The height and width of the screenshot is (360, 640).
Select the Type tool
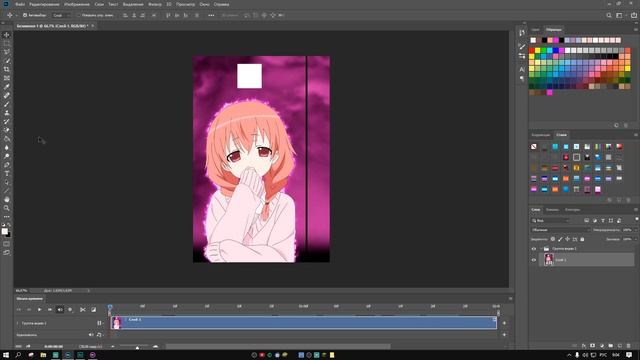7,173
